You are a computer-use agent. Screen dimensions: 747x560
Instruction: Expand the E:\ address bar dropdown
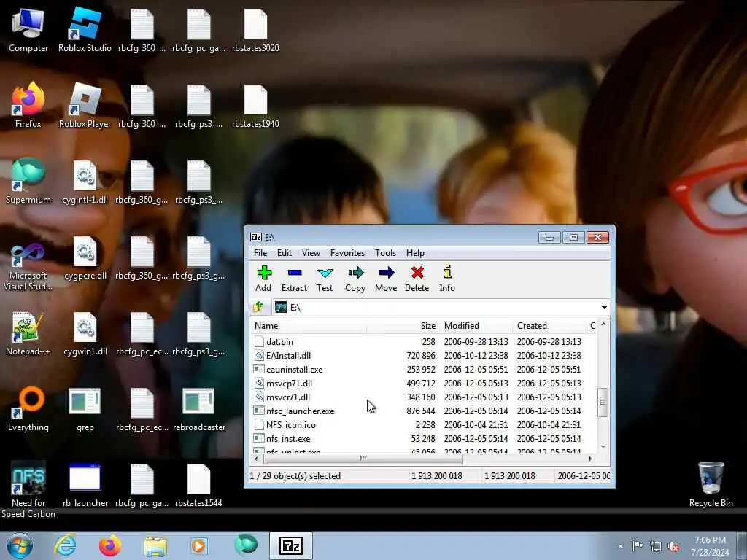click(x=604, y=308)
